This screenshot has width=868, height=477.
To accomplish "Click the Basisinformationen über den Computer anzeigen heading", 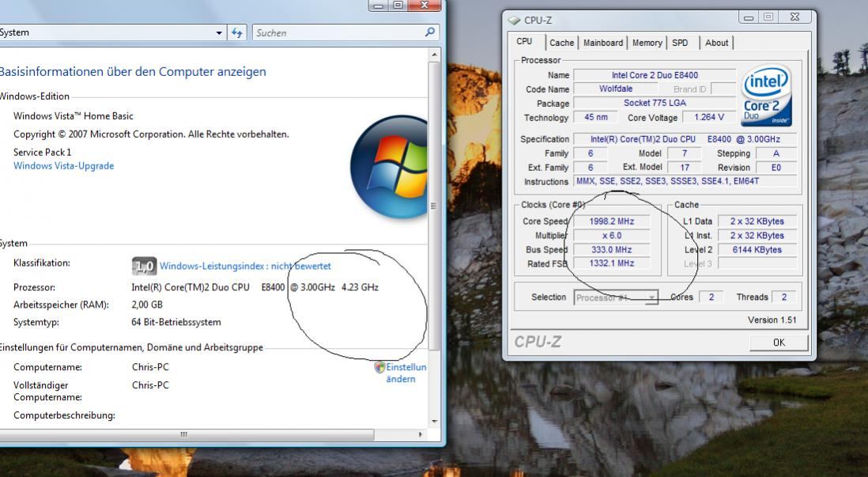I will (x=132, y=71).
